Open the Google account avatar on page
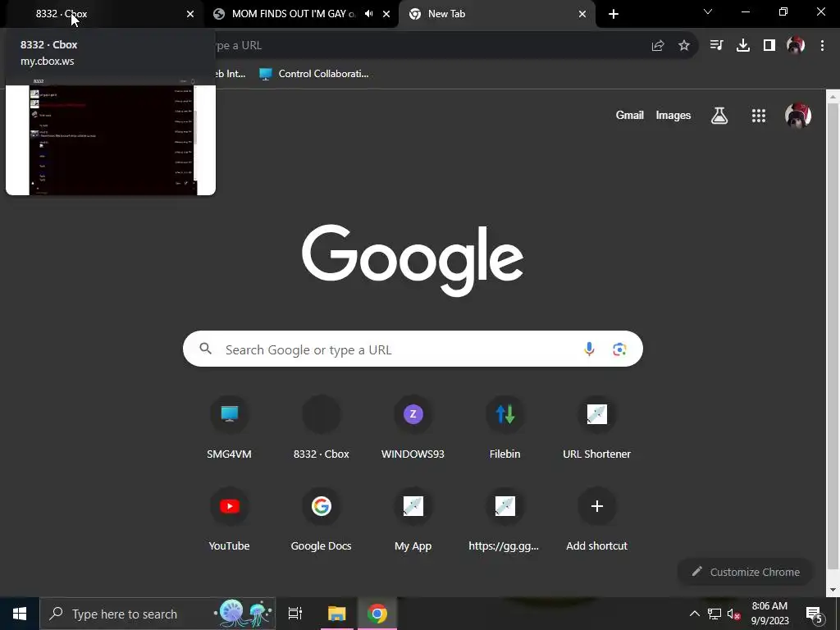The width and height of the screenshot is (840, 630). click(798, 115)
